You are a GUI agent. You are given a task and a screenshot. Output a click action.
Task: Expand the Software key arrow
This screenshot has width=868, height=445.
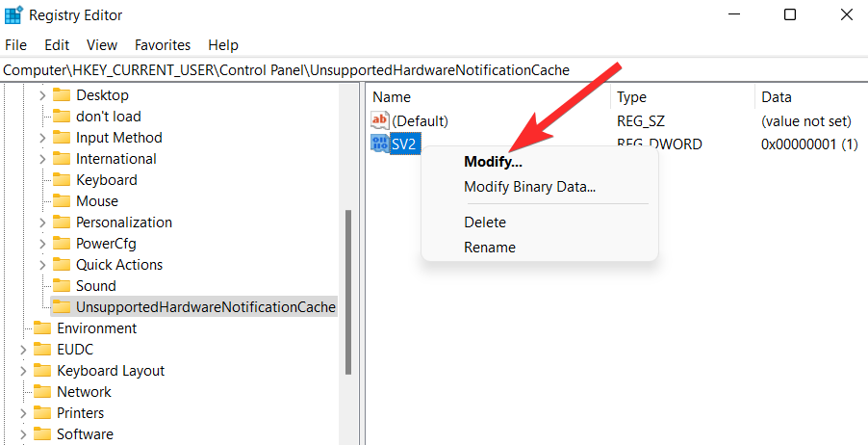(x=23, y=434)
